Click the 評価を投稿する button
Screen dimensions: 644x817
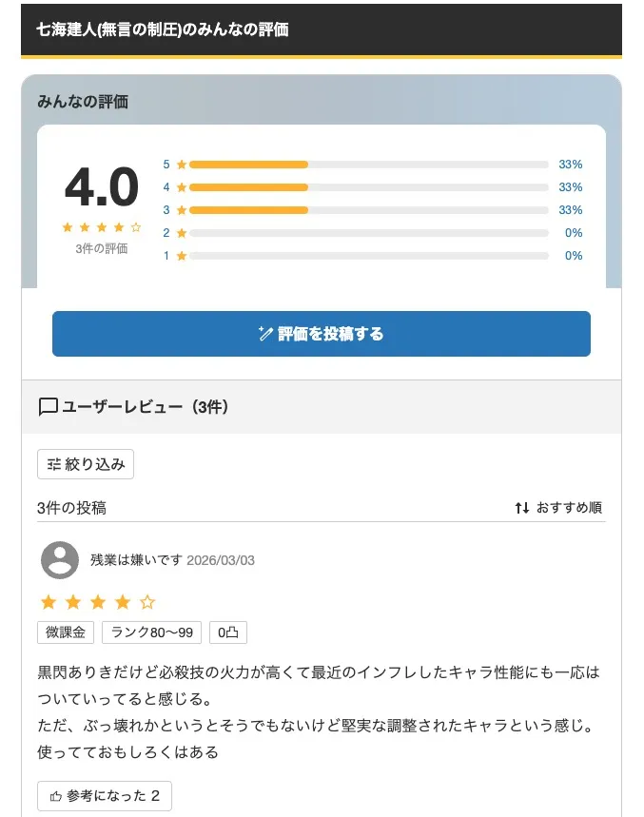[321, 334]
